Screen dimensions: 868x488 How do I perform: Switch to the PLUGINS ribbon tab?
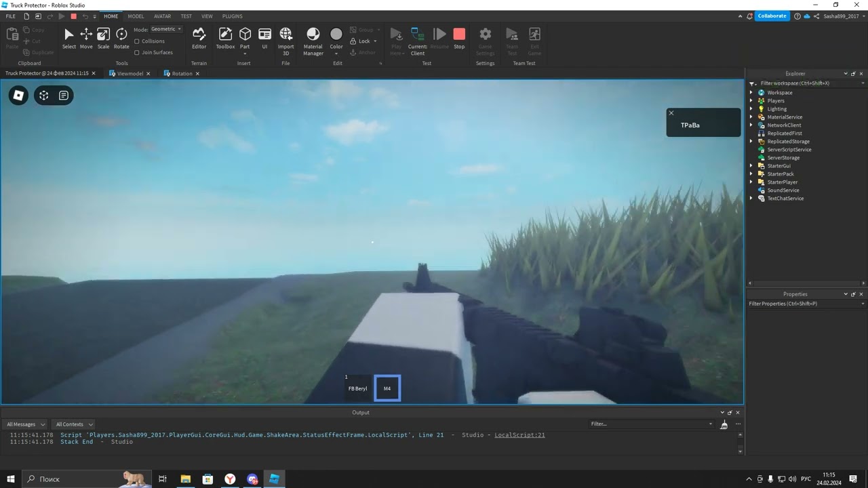[233, 16]
